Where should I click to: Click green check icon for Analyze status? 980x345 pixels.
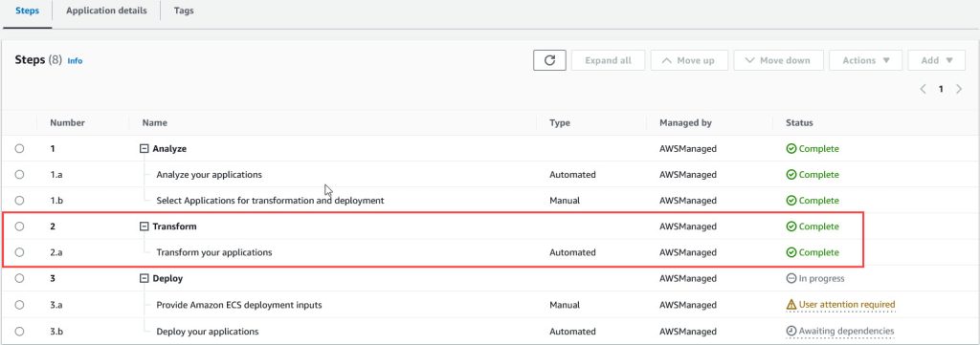tap(791, 149)
